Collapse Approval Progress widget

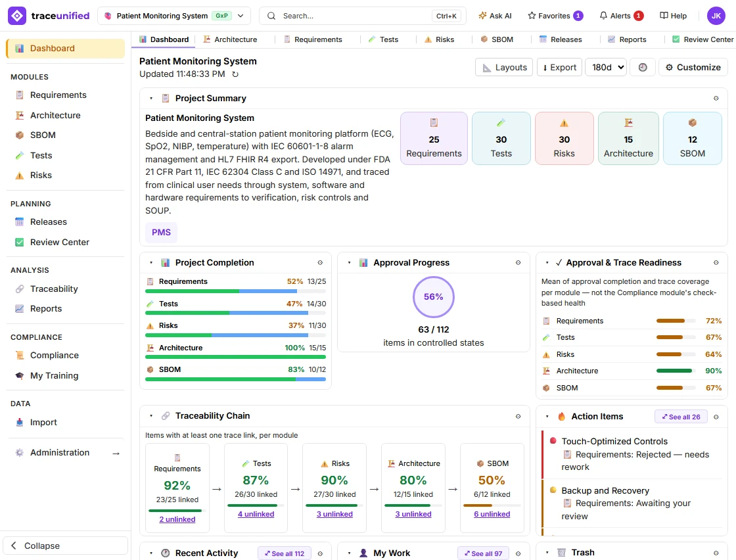coord(349,263)
